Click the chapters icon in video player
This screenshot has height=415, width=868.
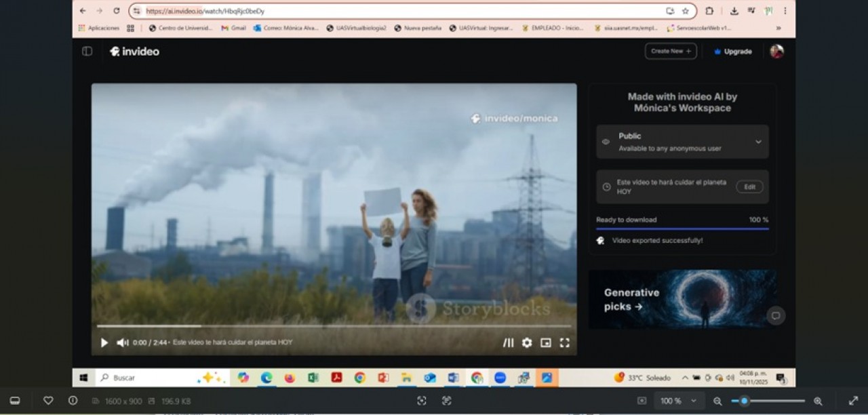pos(508,343)
